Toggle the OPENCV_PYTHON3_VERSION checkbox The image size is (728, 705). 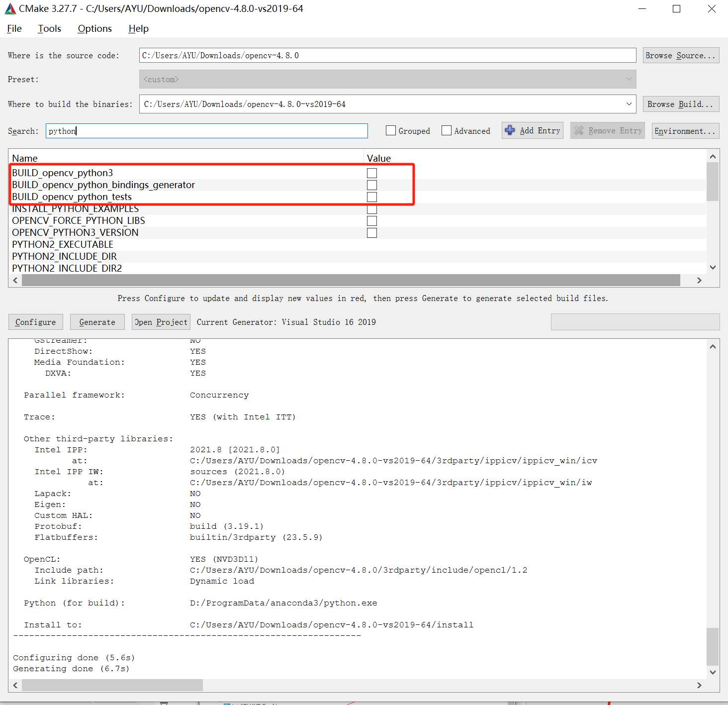372,233
